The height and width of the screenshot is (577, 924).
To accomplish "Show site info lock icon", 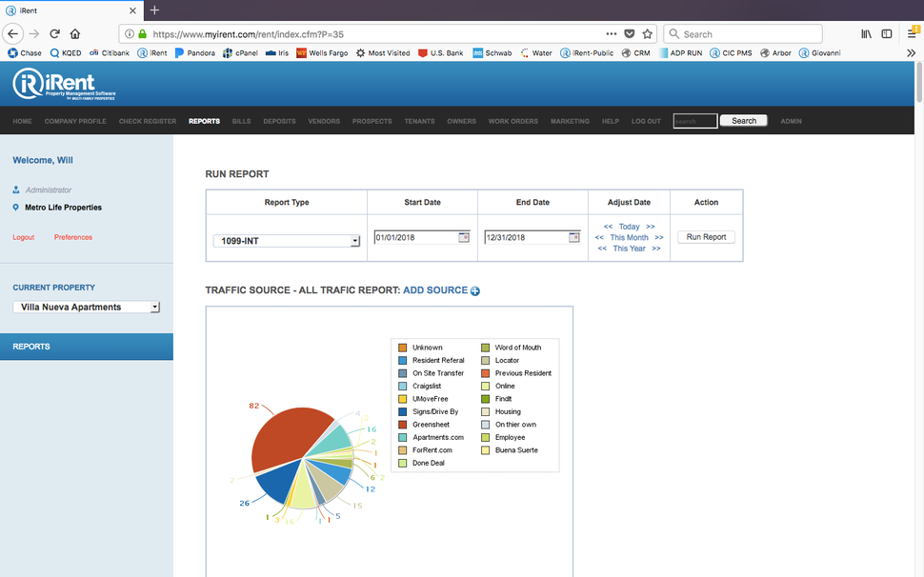I will point(142,34).
